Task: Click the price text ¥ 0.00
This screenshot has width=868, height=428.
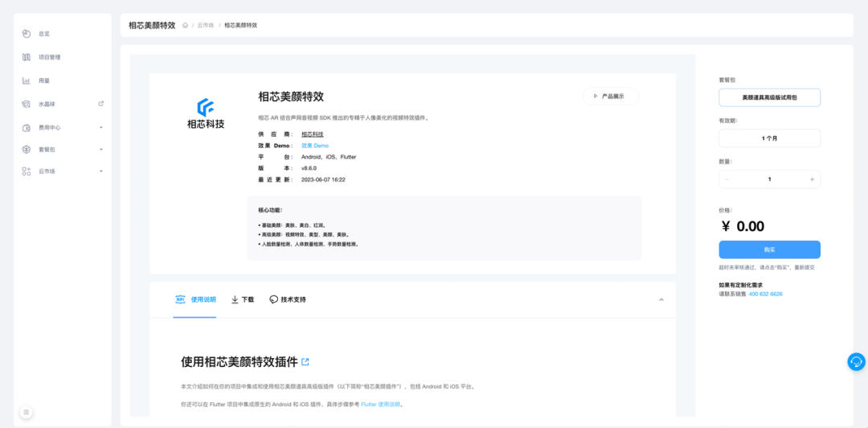Action: point(743,226)
